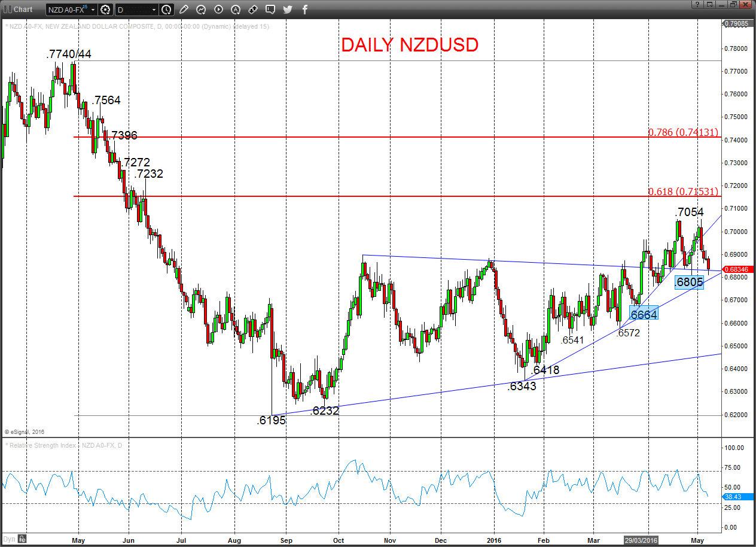Click the .6418 price annotation
Viewport: 756px width, 547px height.
(x=545, y=370)
